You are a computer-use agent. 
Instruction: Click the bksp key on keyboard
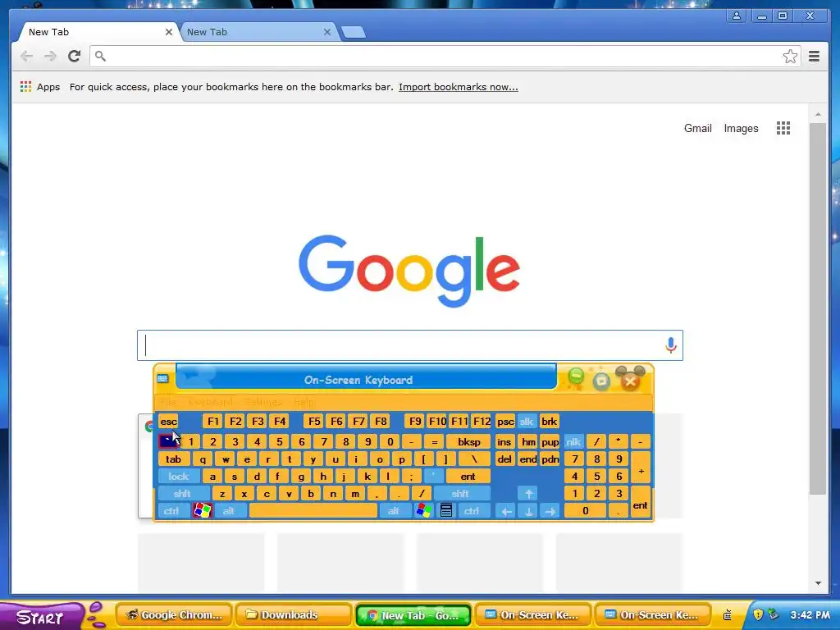pyautogui.click(x=468, y=442)
